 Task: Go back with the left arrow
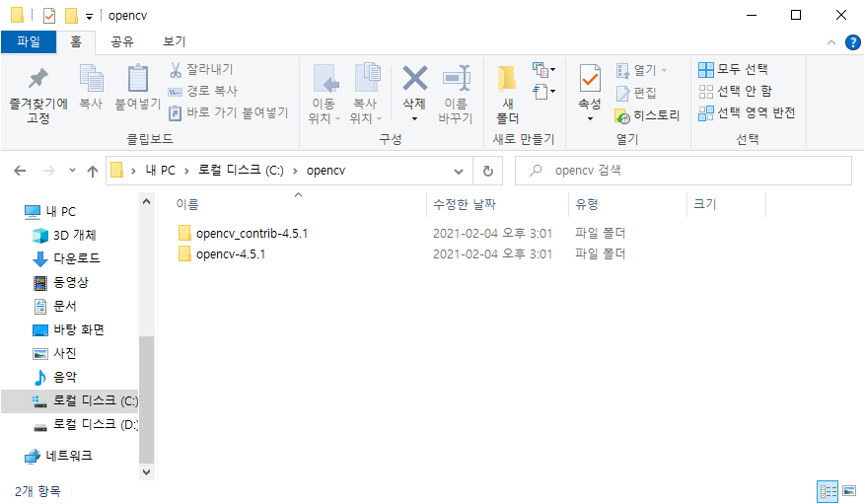(20, 171)
